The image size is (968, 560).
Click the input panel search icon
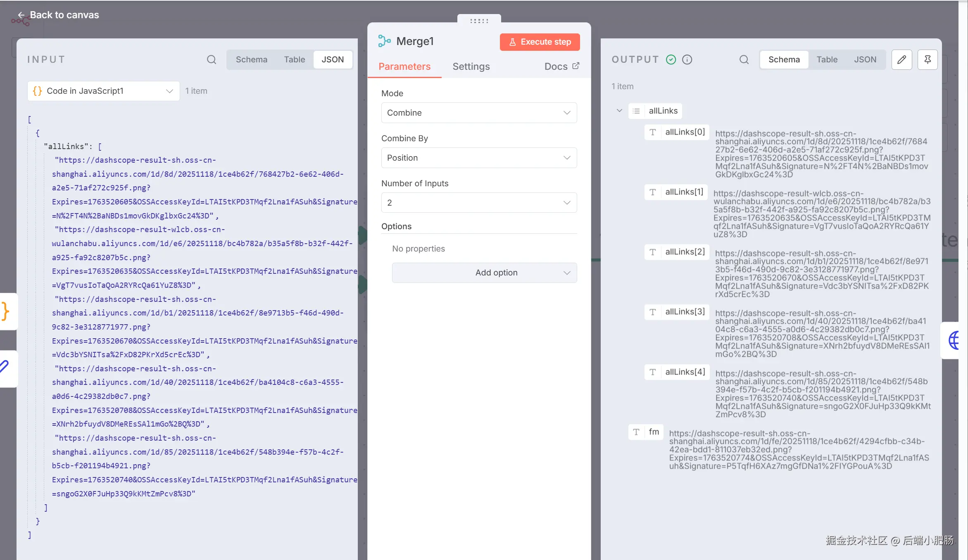(211, 59)
